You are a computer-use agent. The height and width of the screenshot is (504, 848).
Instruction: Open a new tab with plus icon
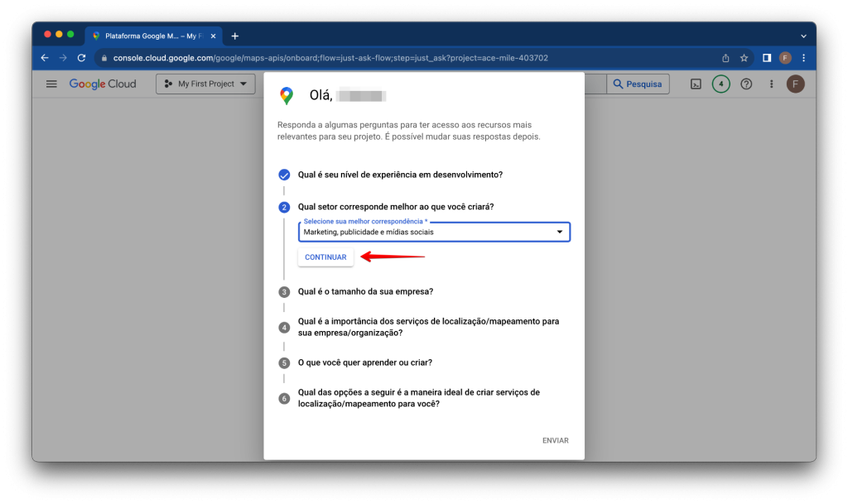tap(234, 36)
